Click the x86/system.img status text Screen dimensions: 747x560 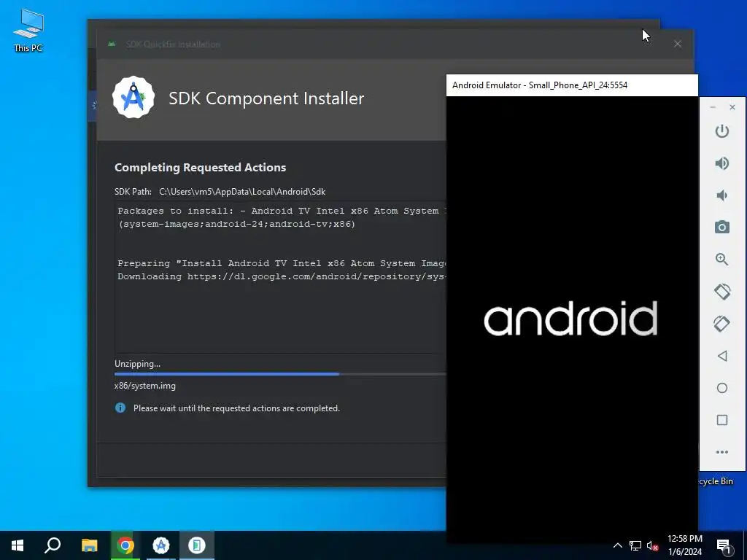(x=145, y=386)
